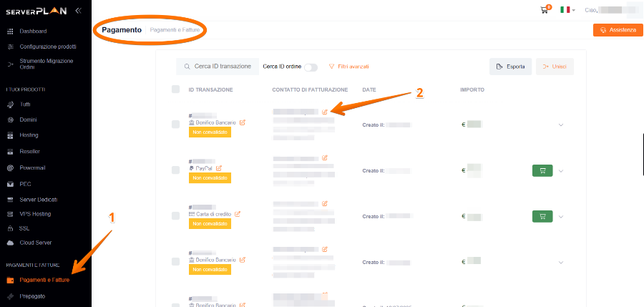The image size is (644, 307).
Task: Click the Cerca ID transazione search field
Action: (x=218, y=67)
